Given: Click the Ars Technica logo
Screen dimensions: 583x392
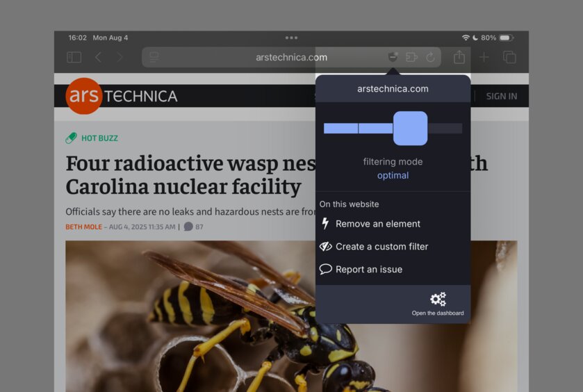Looking at the screenshot, I should point(122,96).
